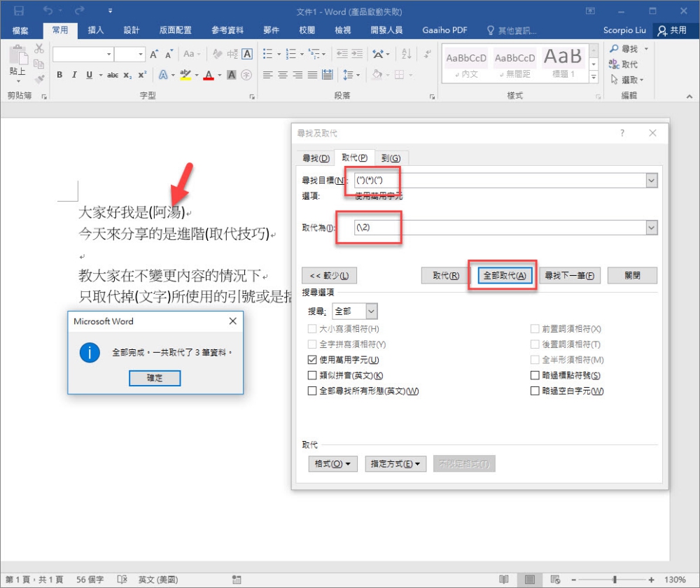The height and width of the screenshot is (588, 700).
Task: Expand the styles gallery more arrow
Action: click(594, 77)
